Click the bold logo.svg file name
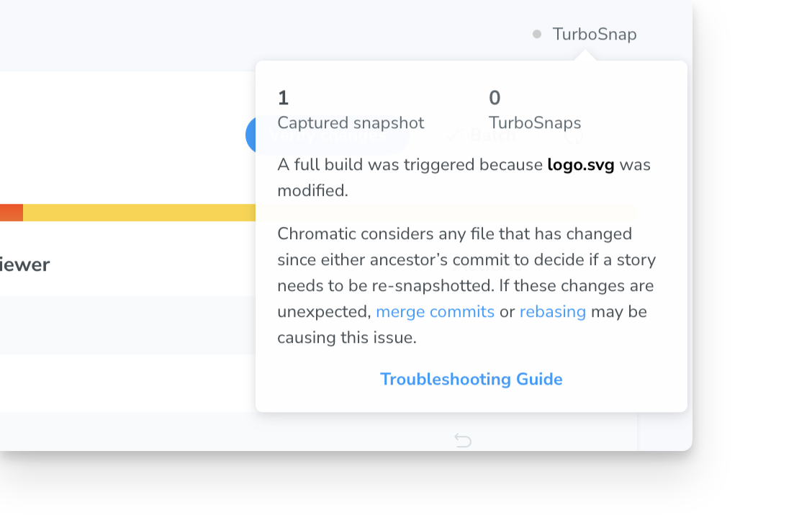This screenshot has height=523, width=812. (580, 164)
